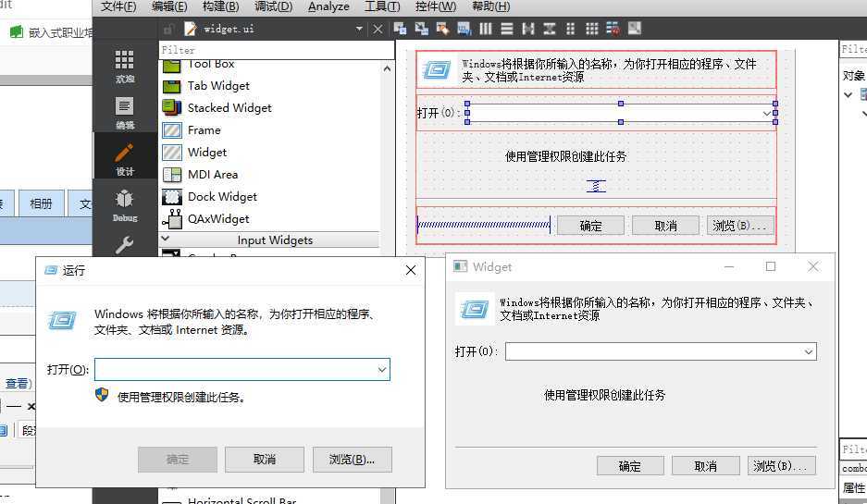Switch to Debug mode in the sidebar
867x504 pixels.
(x=124, y=205)
